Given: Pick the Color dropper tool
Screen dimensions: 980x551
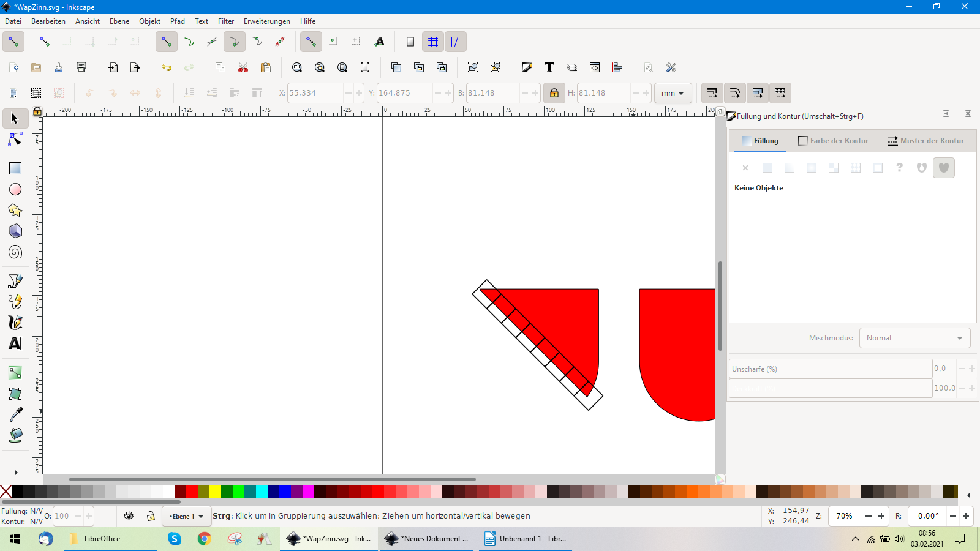Looking at the screenshot, I should coord(15,414).
